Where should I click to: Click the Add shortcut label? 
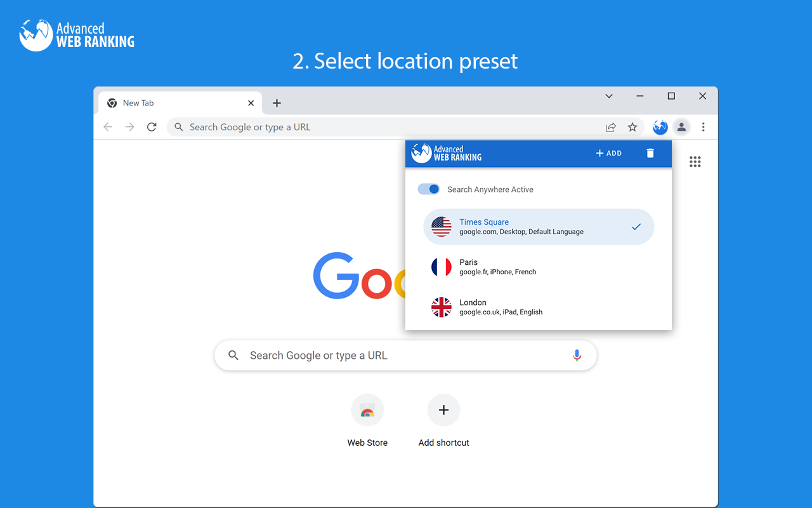444,443
